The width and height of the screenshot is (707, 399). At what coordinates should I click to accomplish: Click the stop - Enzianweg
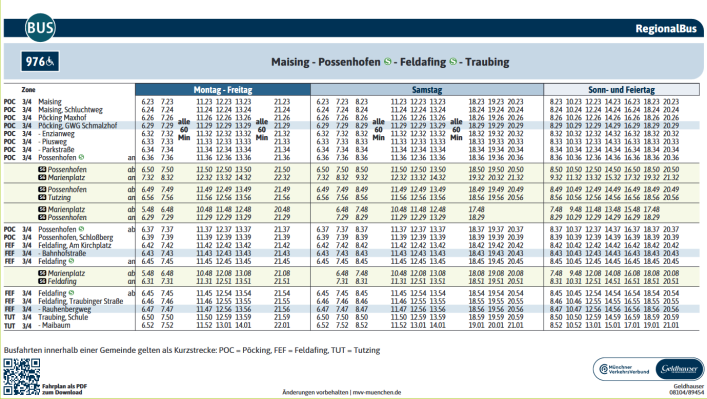(56, 133)
